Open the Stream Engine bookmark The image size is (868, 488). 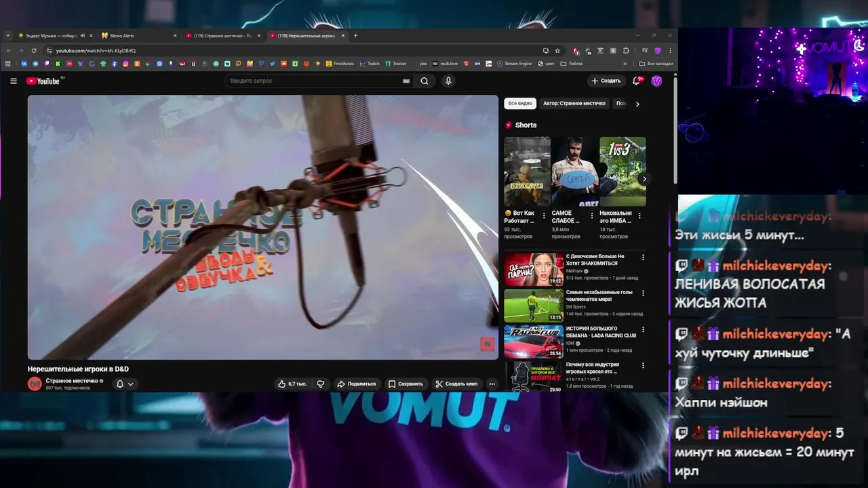click(x=514, y=64)
